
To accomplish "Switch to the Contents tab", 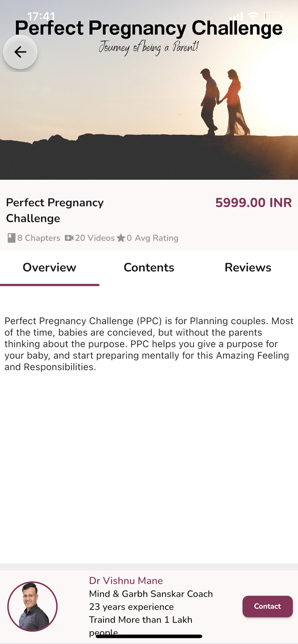I will 149,267.
